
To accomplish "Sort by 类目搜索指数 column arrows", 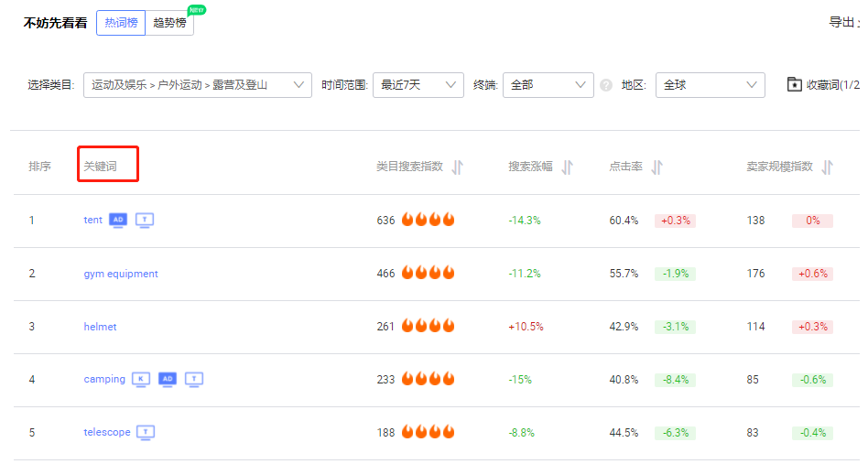I will [x=458, y=167].
